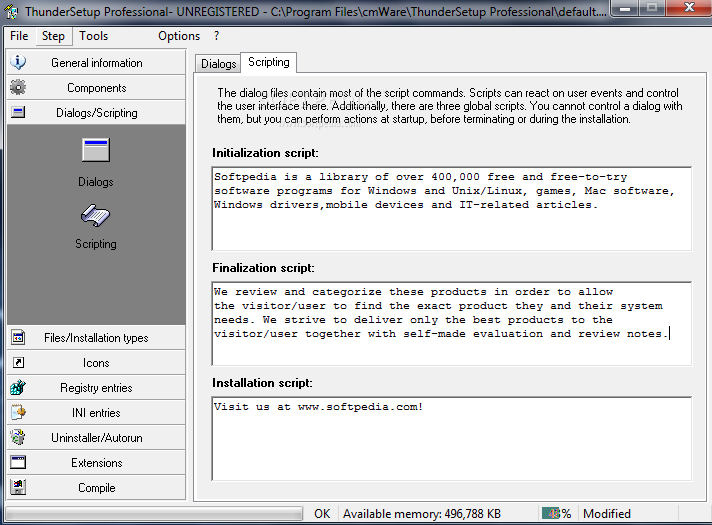Click the INI entries notepad icon
Screen dimensions: 712x525
pyautogui.click(x=18, y=412)
